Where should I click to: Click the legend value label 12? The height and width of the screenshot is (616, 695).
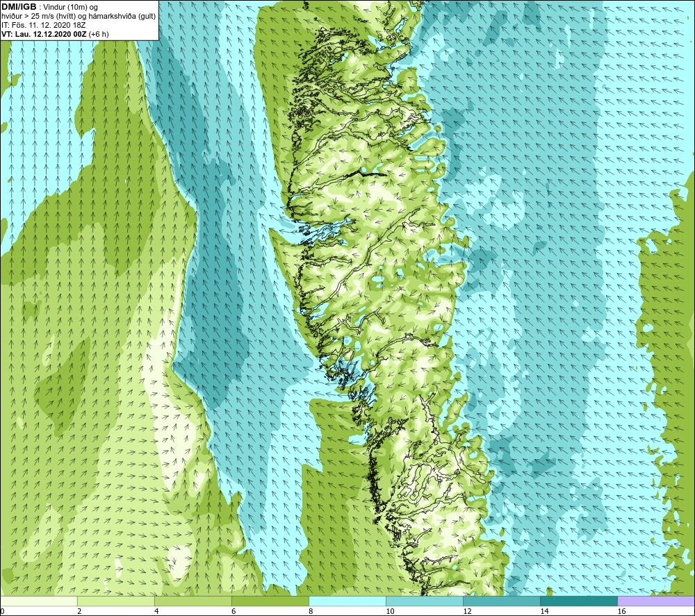(467, 611)
